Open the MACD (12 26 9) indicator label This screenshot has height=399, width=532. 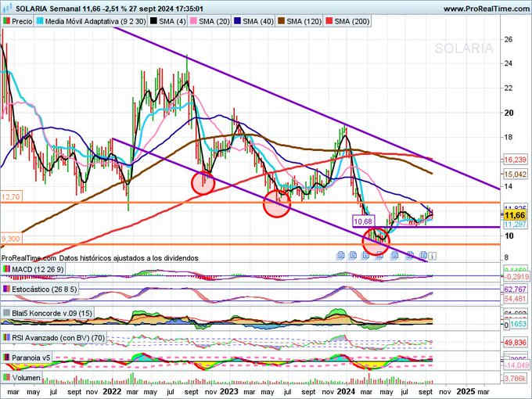coord(33,269)
